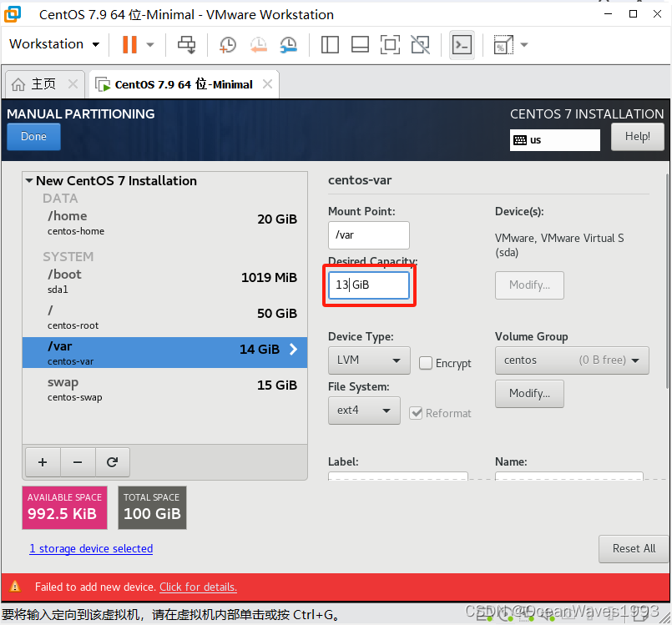Take a snapshot of the VM
Viewport: 672px width, 625px height.
(228, 44)
